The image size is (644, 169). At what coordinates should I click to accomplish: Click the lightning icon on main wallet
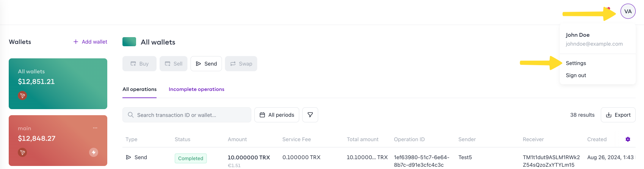click(94, 152)
